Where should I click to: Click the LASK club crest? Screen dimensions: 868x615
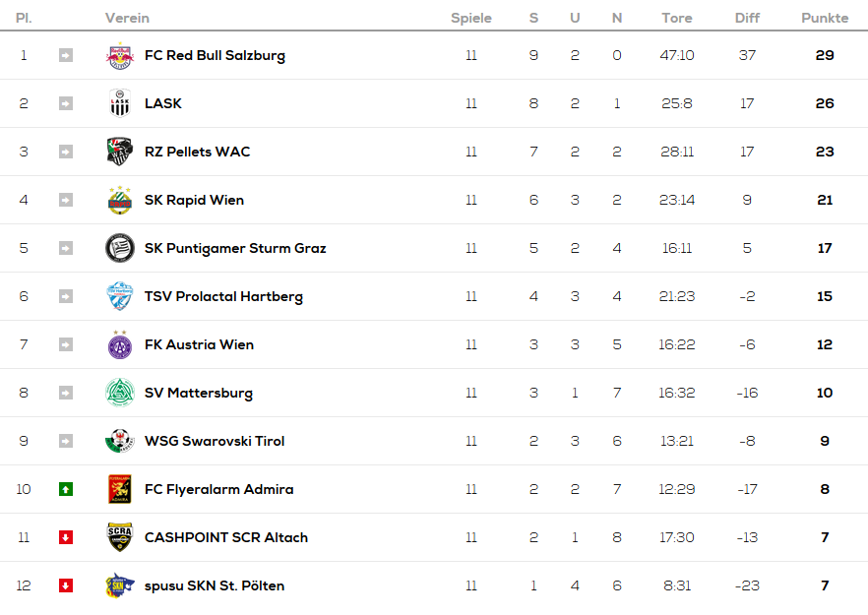(120, 103)
